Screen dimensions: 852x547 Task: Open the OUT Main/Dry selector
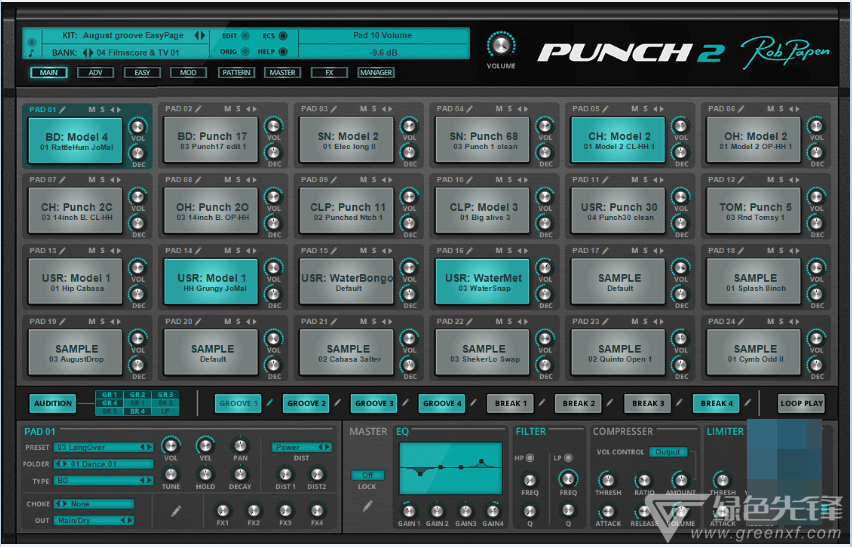(x=93, y=520)
